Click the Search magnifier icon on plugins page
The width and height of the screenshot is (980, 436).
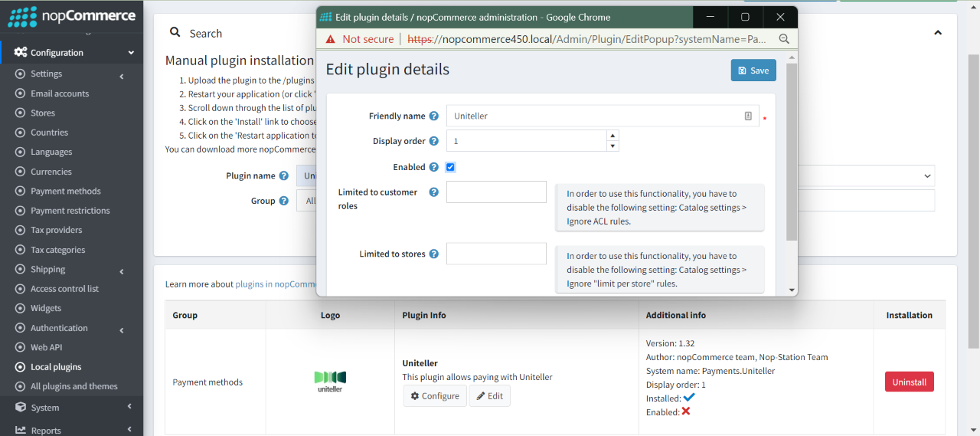point(175,33)
